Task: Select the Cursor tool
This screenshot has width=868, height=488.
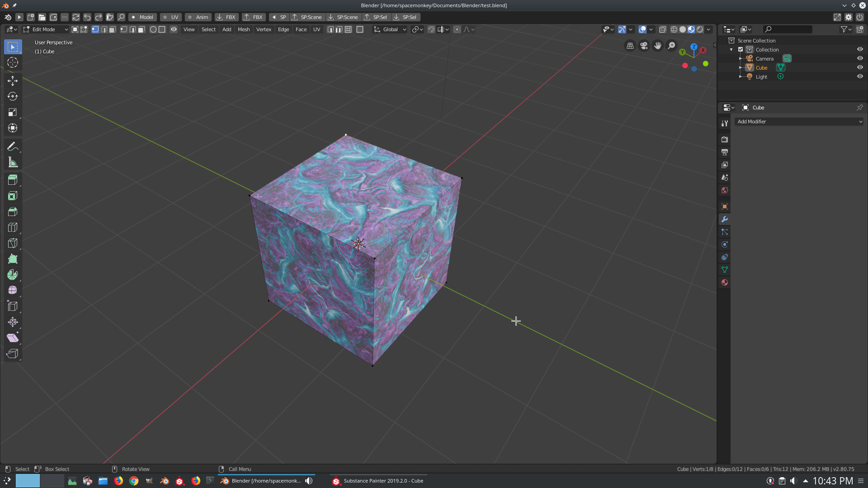Action: click(13, 62)
